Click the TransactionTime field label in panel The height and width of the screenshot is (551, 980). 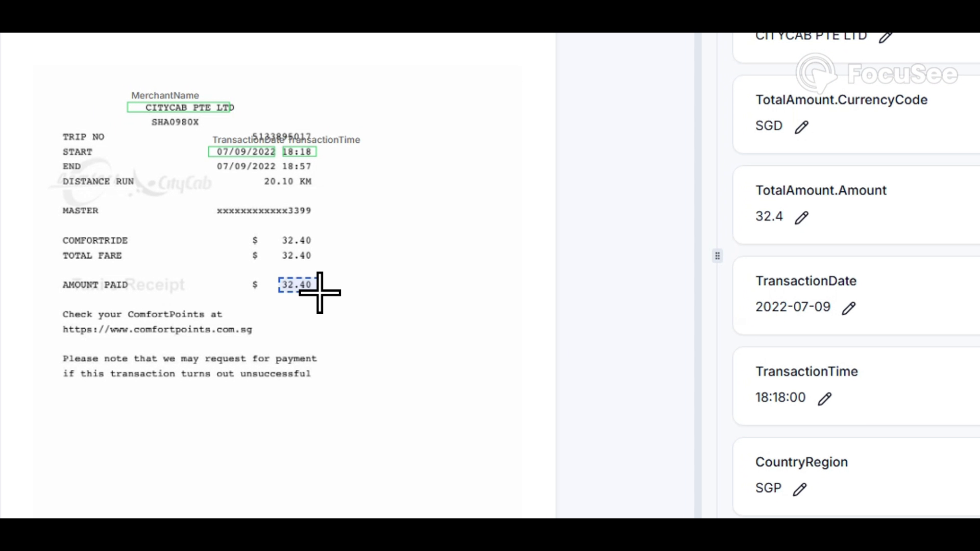point(806,371)
